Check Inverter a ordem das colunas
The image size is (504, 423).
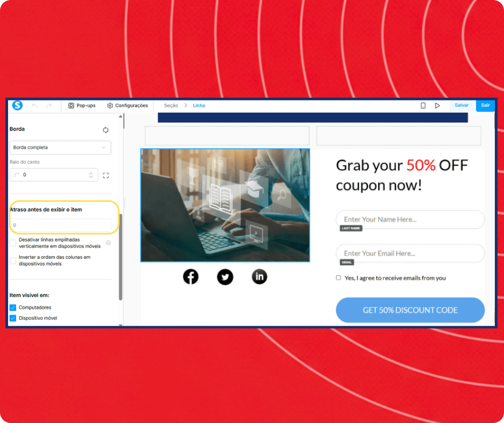pos(13,260)
